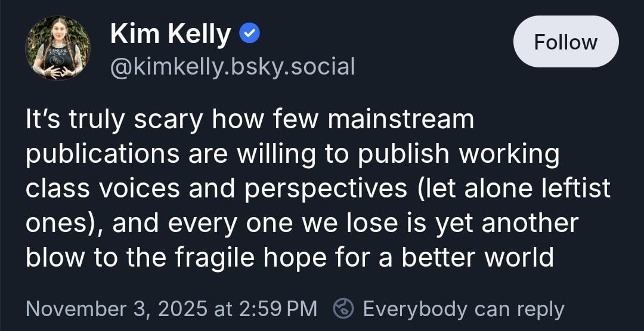
Task: Open Kim Kelly's profile avatar
Action: coord(58,48)
